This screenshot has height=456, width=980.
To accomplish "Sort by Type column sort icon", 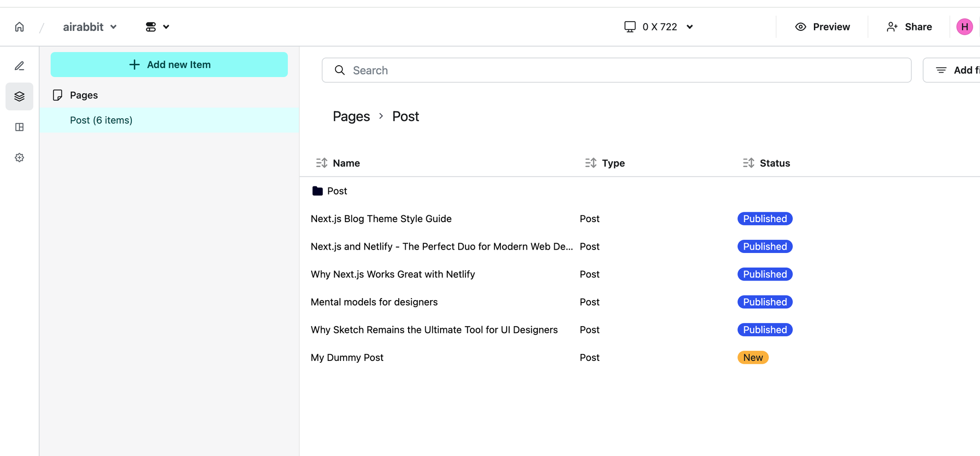I will tap(590, 163).
